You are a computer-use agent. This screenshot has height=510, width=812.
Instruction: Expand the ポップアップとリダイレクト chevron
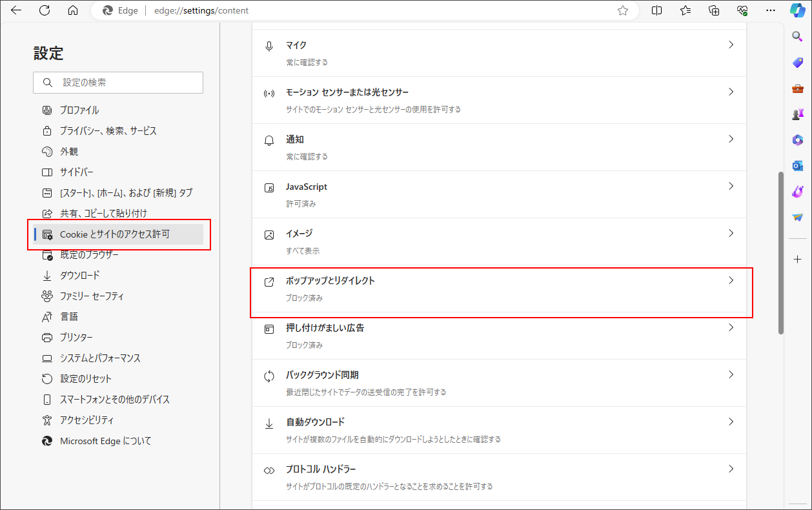pyautogui.click(x=731, y=281)
